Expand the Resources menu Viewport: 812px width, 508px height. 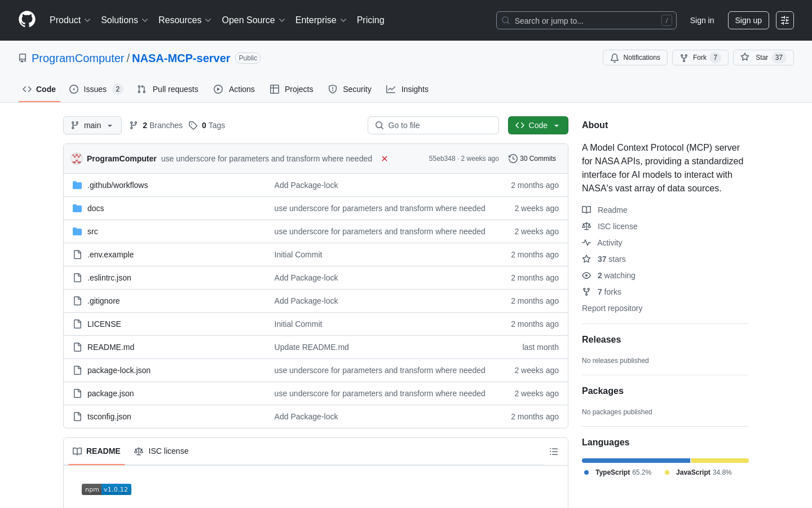(x=185, y=20)
